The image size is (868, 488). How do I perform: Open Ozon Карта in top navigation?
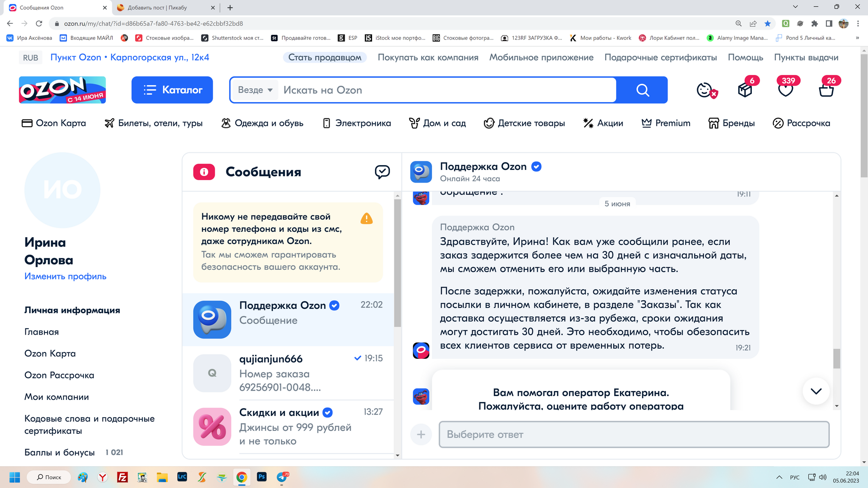click(x=53, y=123)
